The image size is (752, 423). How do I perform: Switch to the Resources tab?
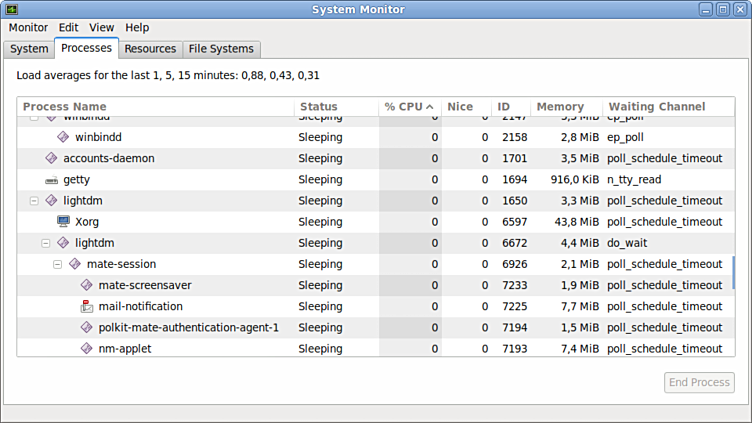[150, 49]
